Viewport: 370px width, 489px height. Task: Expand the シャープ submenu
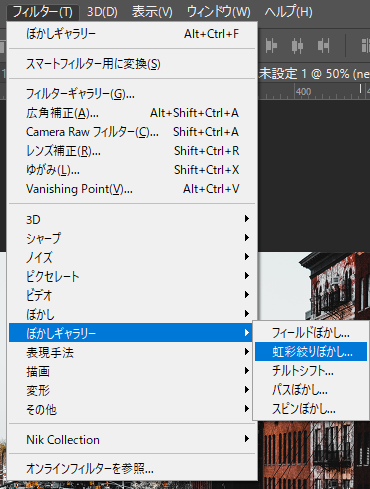(132, 238)
